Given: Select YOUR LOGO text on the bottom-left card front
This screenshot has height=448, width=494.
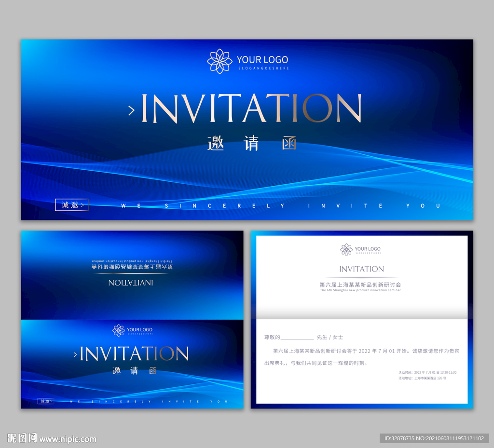Looking at the screenshot, I should coord(139,329).
